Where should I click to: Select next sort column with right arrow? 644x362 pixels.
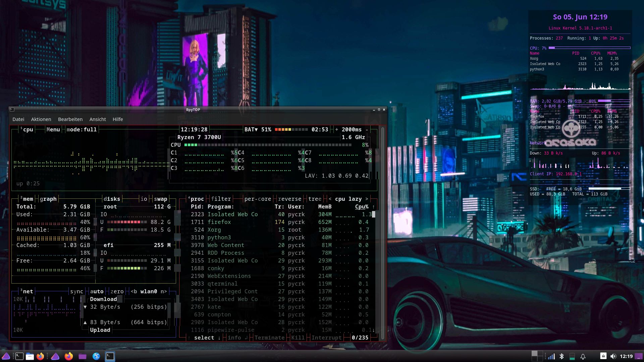tap(367, 199)
